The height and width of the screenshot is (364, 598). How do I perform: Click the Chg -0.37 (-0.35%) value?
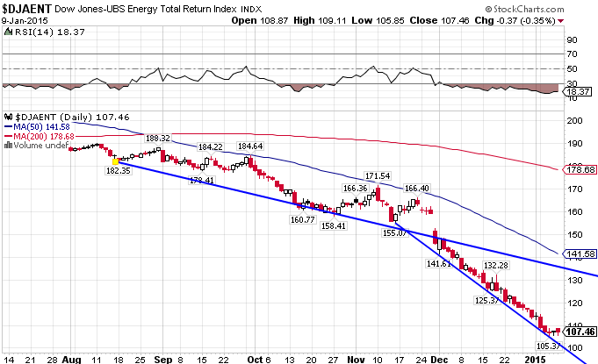(515, 20)
